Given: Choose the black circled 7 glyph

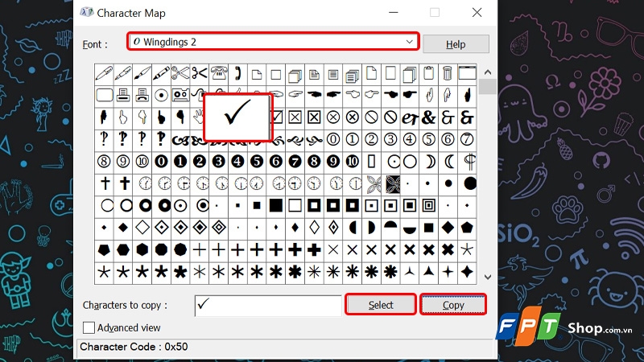Looking at the screenshot, I should click(295, 162).
